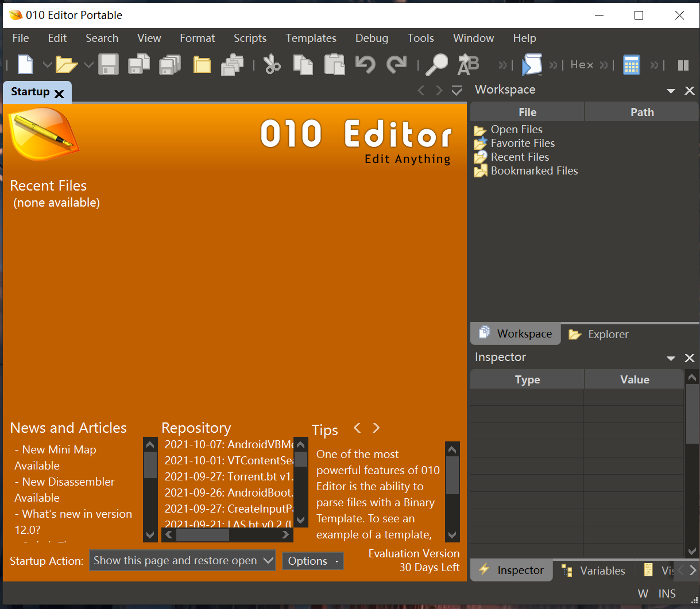Open the Scripts menu

point(250,38)
